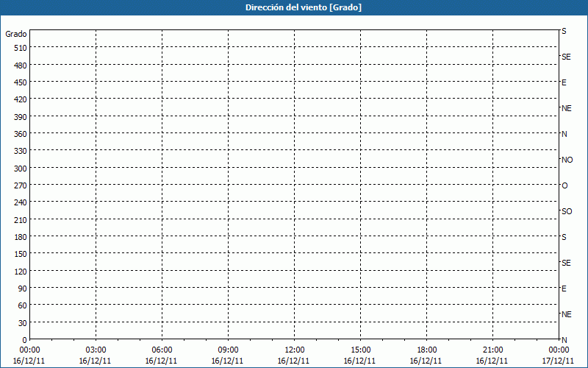The height and width of the screenshot is (368, 588).
Task: Click the "Dirección del viento [Grado]" chart title
Action: click(293, 7)
